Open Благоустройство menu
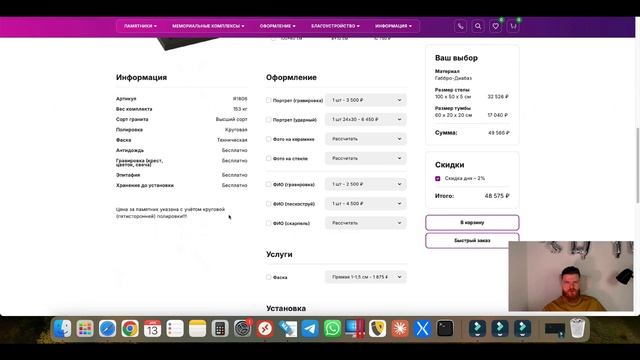This screenshot has height=360, width=640. 335,26
